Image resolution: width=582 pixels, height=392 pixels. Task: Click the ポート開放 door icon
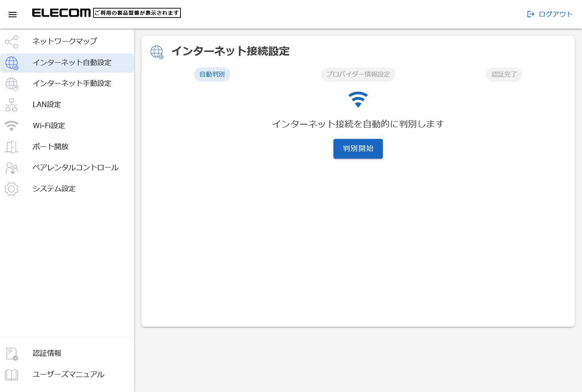pyautogui.click(x=12, y=147)
